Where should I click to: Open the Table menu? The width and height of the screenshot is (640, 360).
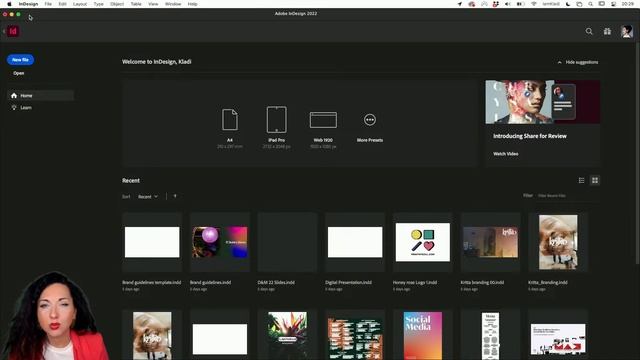[136, 4]
